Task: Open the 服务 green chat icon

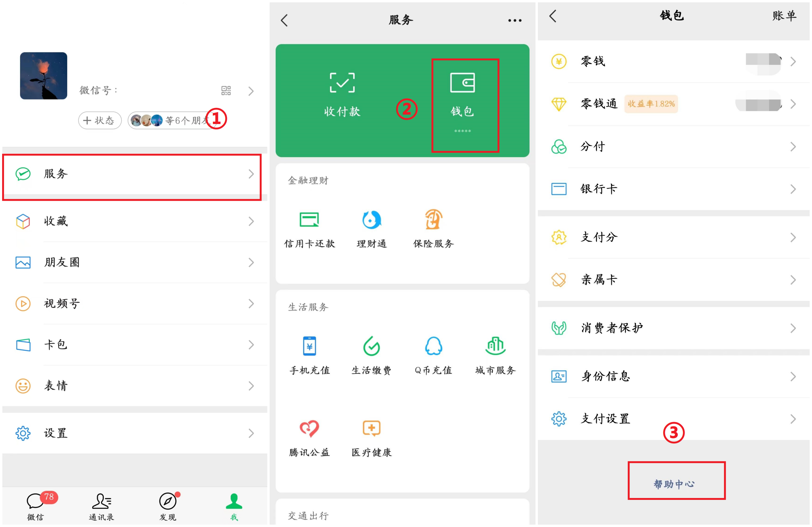Action: coord(23,174)
